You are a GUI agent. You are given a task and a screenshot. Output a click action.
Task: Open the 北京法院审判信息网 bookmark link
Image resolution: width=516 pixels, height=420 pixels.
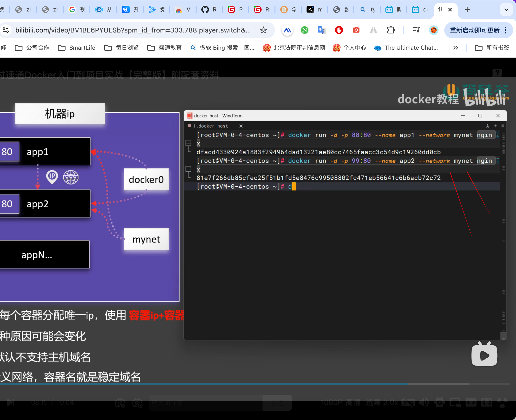[x=294, y=48]
